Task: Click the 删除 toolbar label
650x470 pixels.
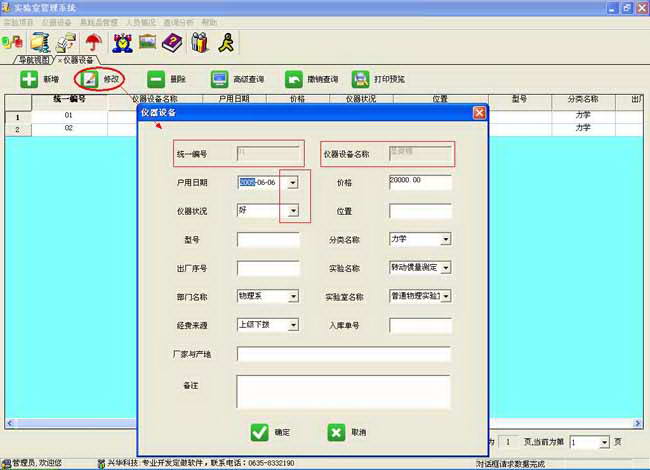Action: point(178,79)
